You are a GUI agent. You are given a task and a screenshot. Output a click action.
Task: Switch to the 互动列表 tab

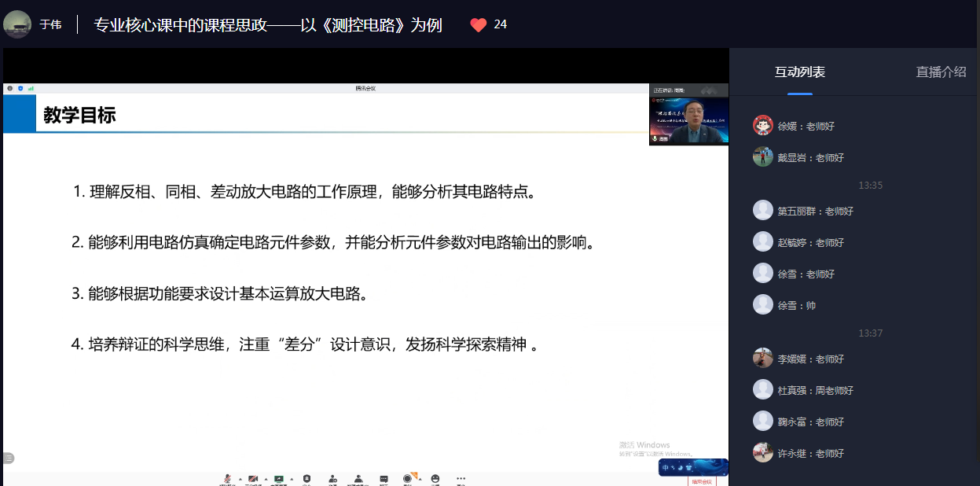coord(799,72)
